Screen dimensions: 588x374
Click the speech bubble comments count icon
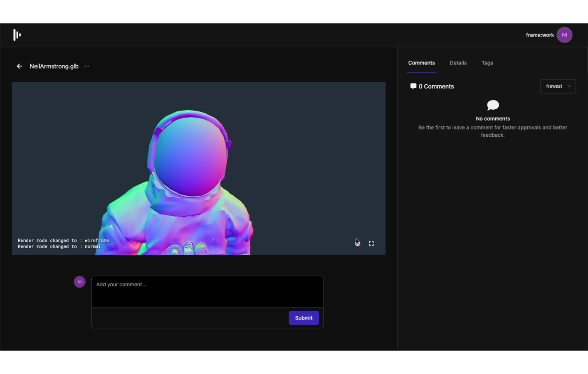tap(413, 86)
